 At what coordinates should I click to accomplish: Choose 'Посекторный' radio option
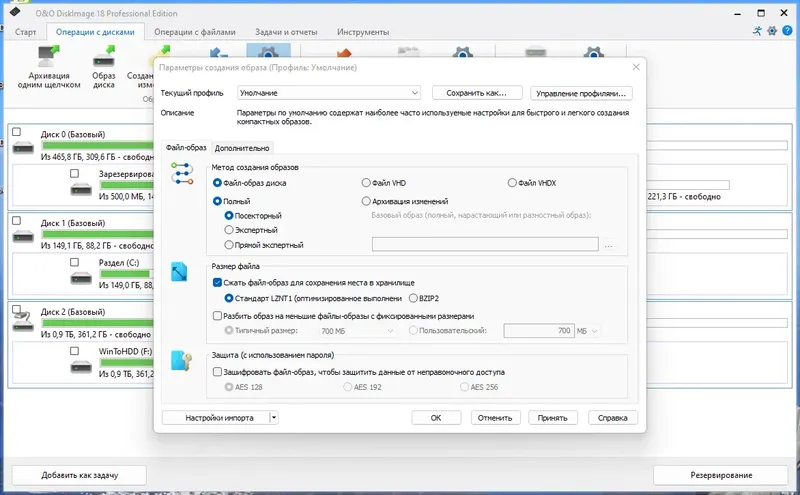tap(229, 215)
